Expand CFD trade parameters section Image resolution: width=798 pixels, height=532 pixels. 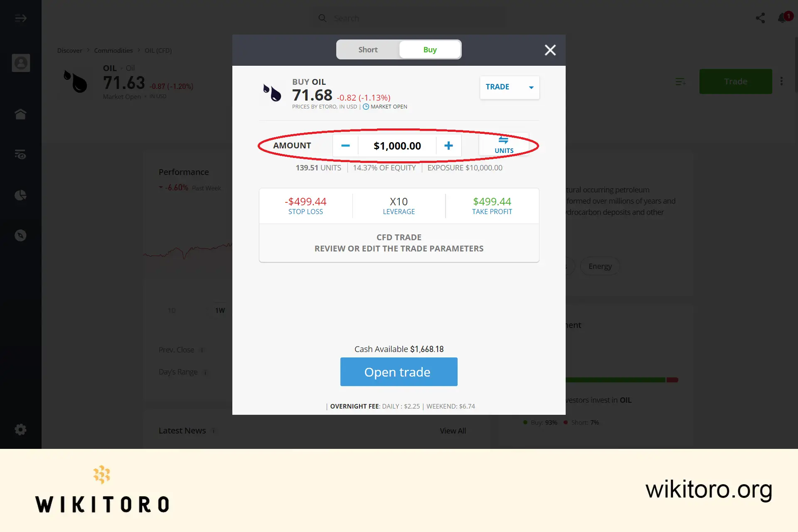pos(399,243)
